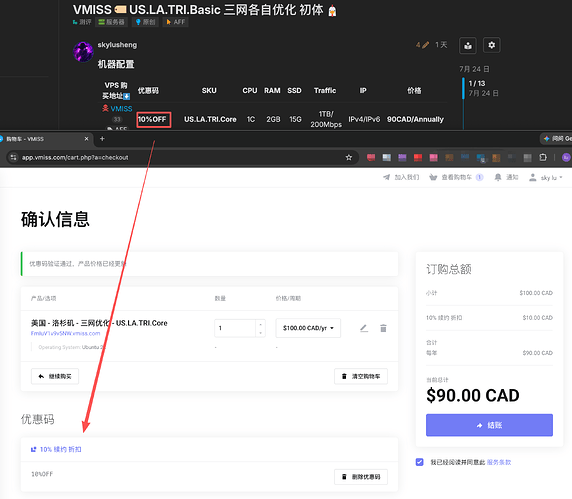Close the 购物车 - VMISS browser tab

[86, 139]
